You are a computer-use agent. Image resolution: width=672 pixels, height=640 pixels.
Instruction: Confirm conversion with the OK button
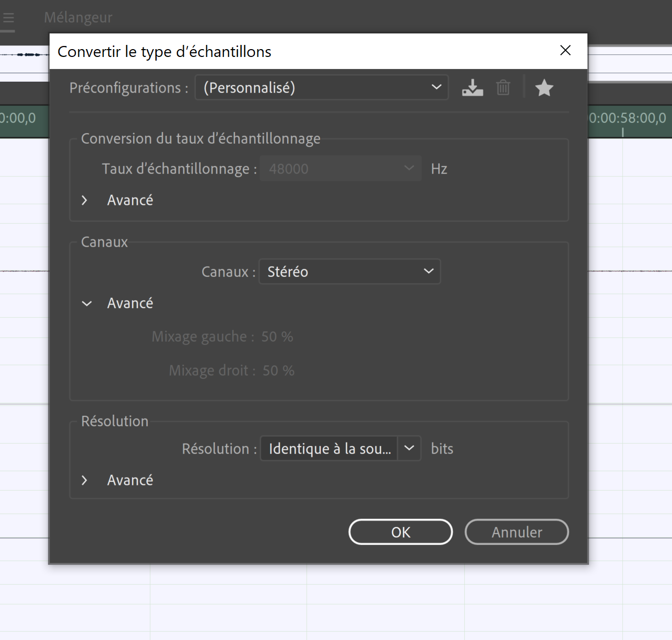click(x=400, y=532)
